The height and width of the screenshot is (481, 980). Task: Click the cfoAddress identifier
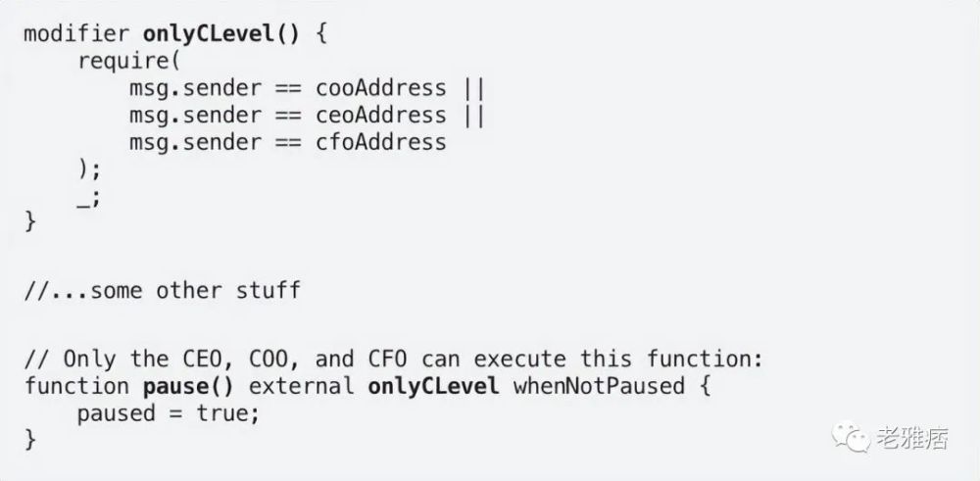381,142
